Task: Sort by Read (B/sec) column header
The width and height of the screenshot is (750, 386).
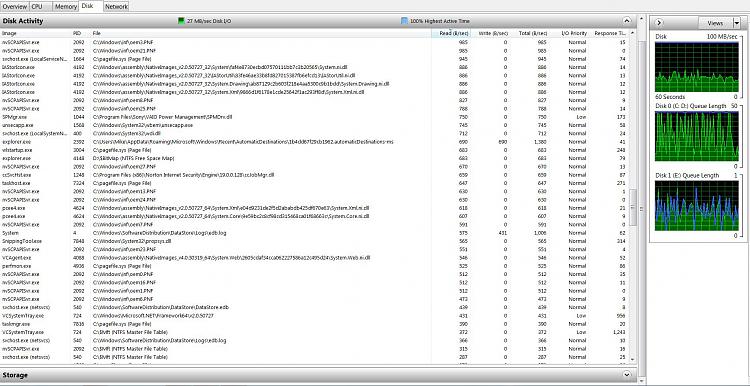Action: click(451, 33)
